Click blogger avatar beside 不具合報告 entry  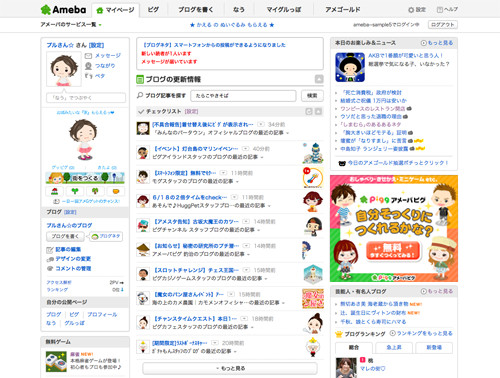[x=143, y=128]
